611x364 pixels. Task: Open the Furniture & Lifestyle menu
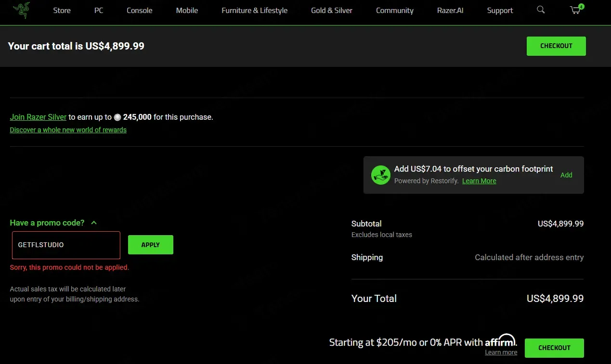[x=255, y=10]
